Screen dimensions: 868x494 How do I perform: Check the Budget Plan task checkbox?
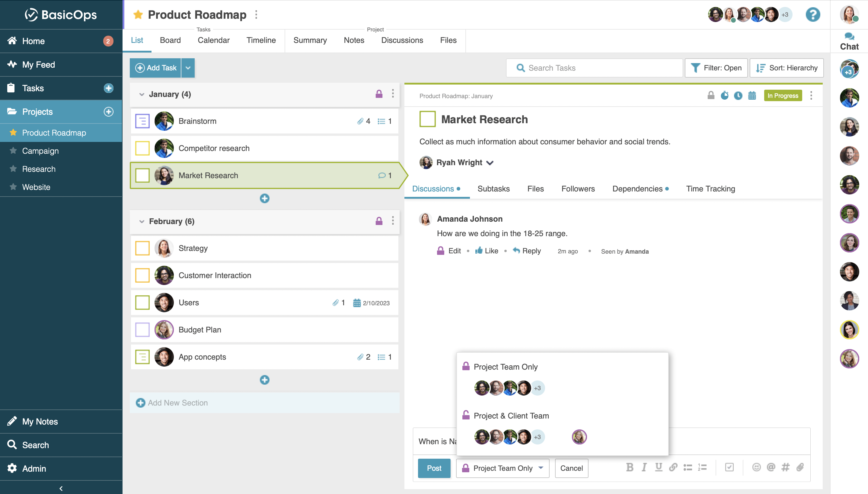(x=142, y=330)
